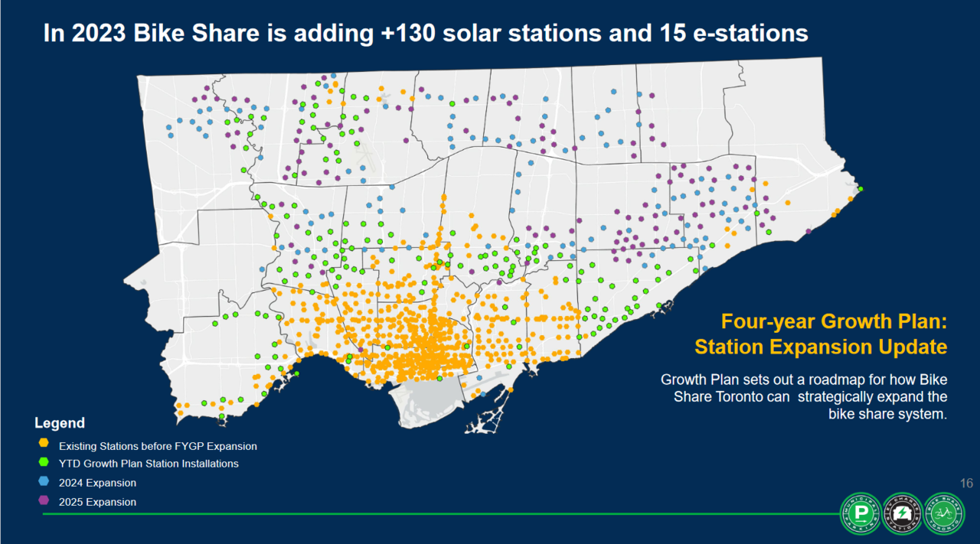Select the 'Existing Stations before FYGP Expansion' label

[158, 445]
